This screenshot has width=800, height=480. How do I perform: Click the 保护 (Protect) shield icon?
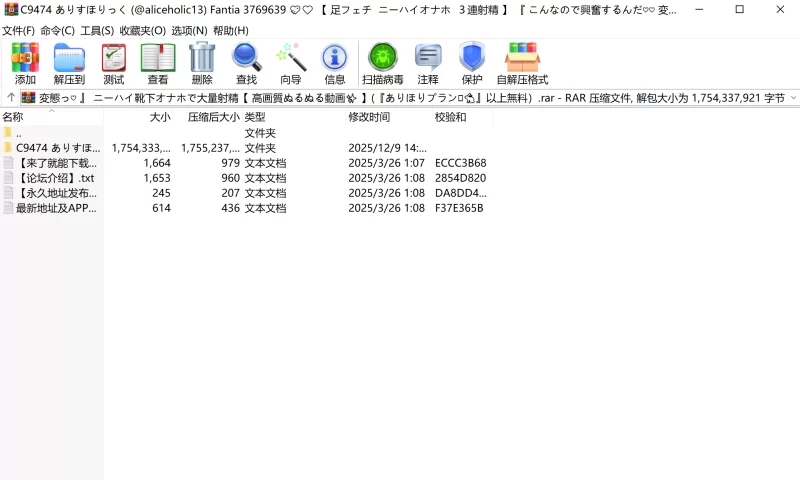point(472,56)
